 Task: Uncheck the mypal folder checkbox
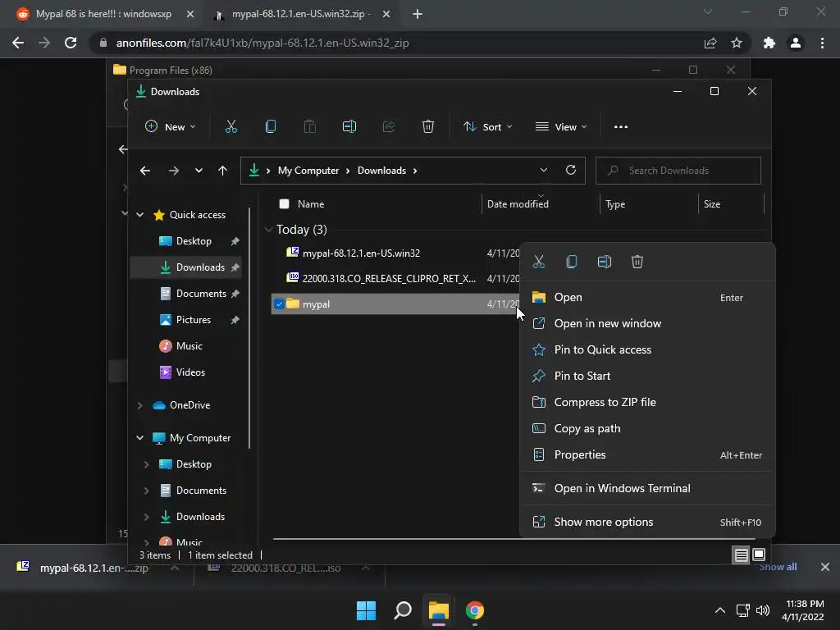coord(279,304)
